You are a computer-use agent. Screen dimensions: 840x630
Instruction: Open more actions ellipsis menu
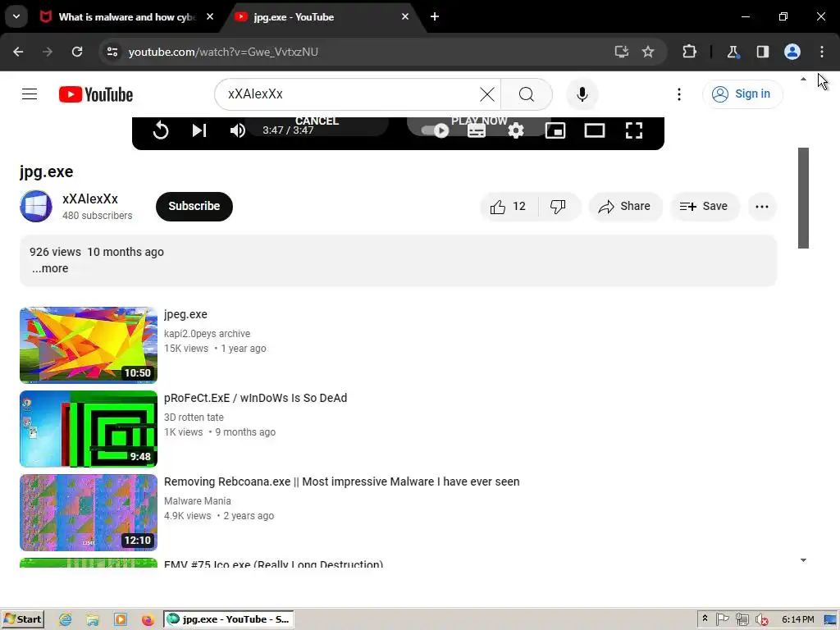(x=762, y=206)
